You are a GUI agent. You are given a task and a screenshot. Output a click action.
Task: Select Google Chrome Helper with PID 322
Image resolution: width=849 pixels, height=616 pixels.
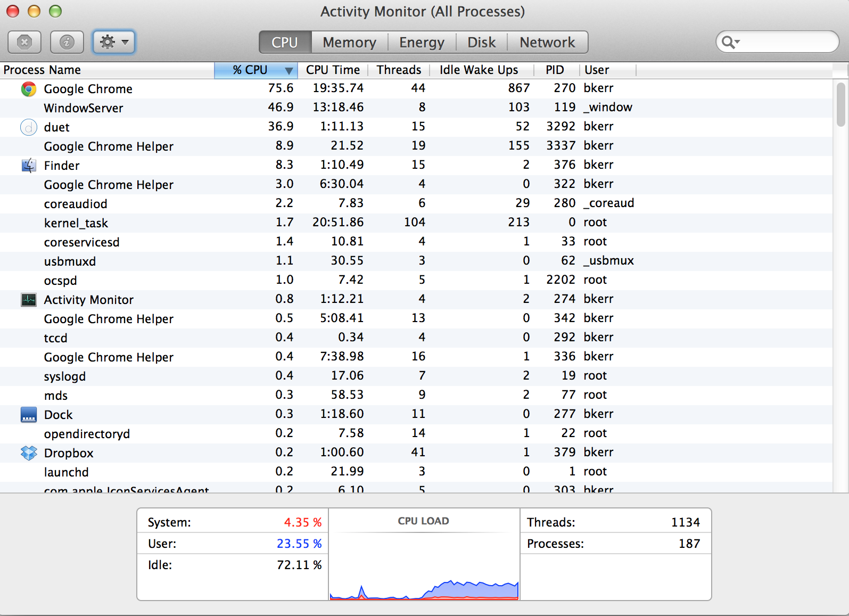(x=416, y=185)
